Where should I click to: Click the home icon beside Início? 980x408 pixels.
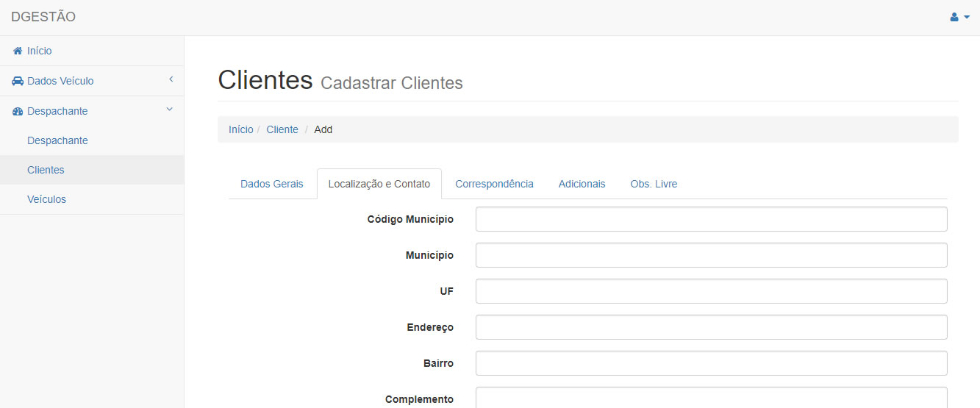pos(18,51)
